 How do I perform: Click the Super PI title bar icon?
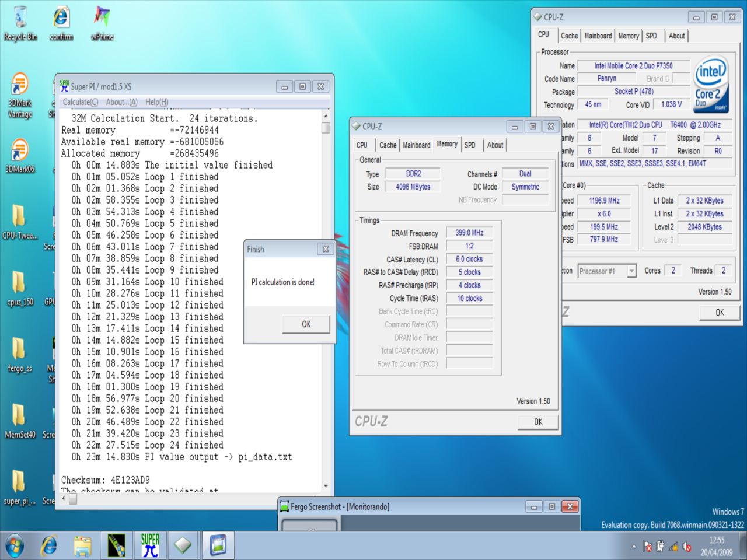point(64,86)
